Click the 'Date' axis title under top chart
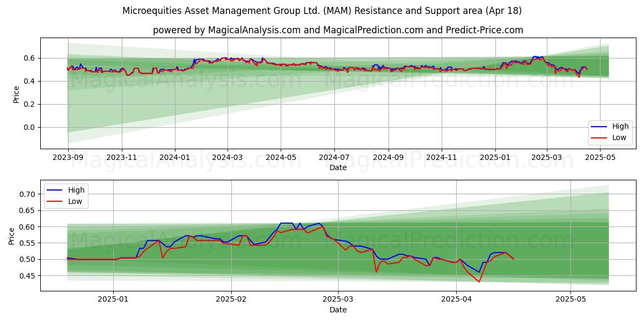The image size is (644, 322). [338, 167]
